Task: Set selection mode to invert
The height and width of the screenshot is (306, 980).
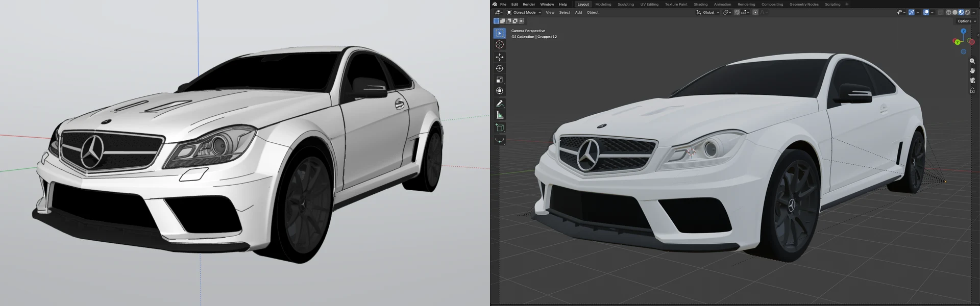Action: [515, 21]
